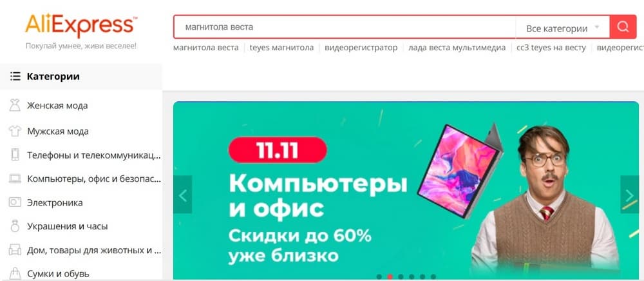Click the handbag icon for Сумки и обувь
The image size is (644, 281).
[15, 273]
